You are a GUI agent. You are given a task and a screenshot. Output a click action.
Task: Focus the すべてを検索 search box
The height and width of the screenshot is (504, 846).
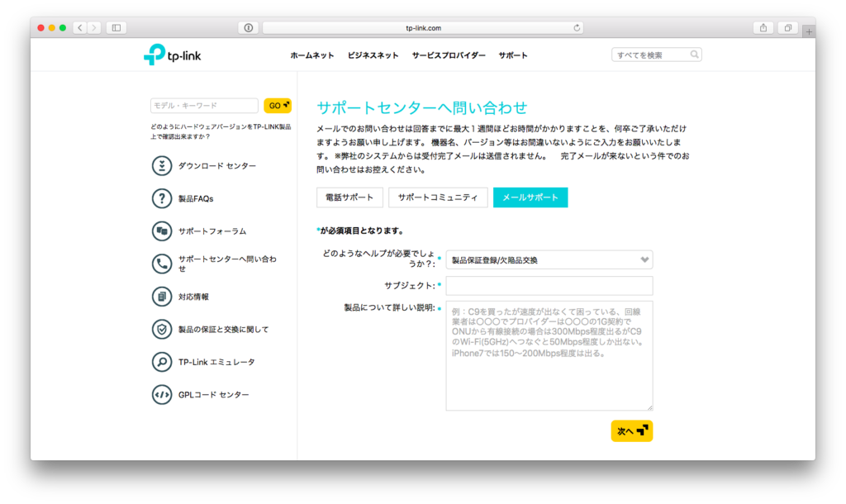657,55
